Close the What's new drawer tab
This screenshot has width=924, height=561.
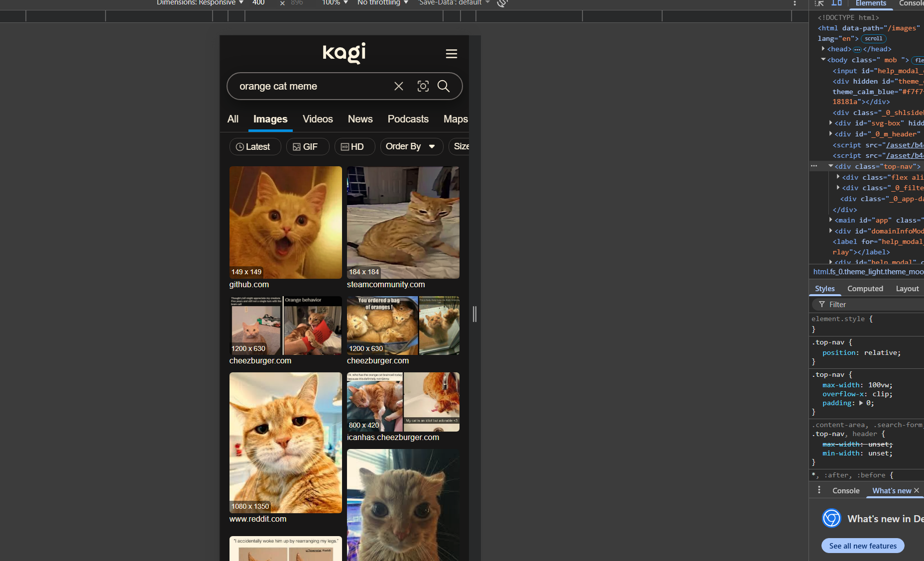(x=917, y=490)
